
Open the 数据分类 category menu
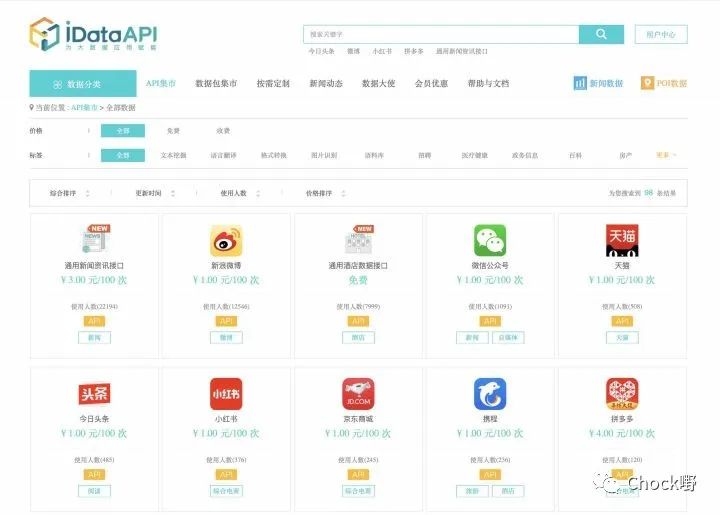point(83,84)
